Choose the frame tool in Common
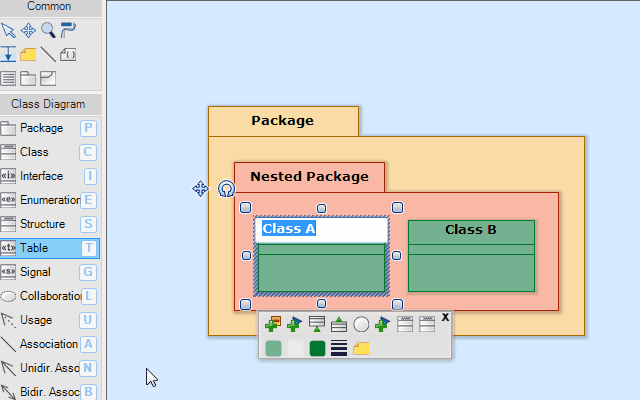 pos(48,78)
